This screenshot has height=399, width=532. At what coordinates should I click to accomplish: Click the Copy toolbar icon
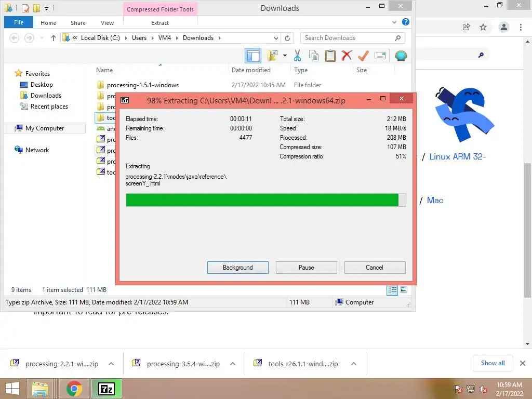pos(313,56)
